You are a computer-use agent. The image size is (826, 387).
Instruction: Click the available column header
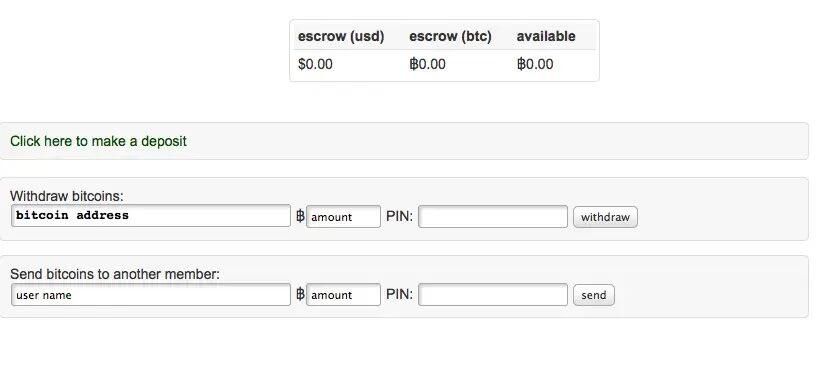click(x=546, y=36)
